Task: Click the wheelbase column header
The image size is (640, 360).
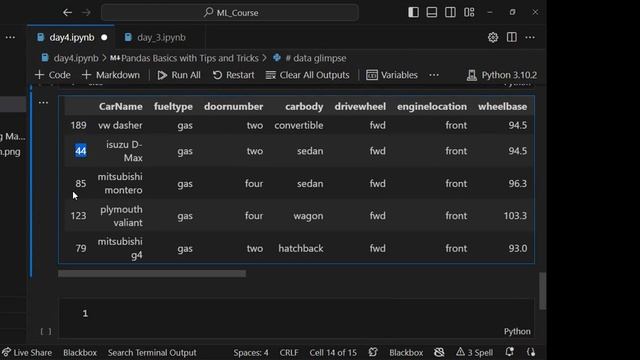Action: 502,107
